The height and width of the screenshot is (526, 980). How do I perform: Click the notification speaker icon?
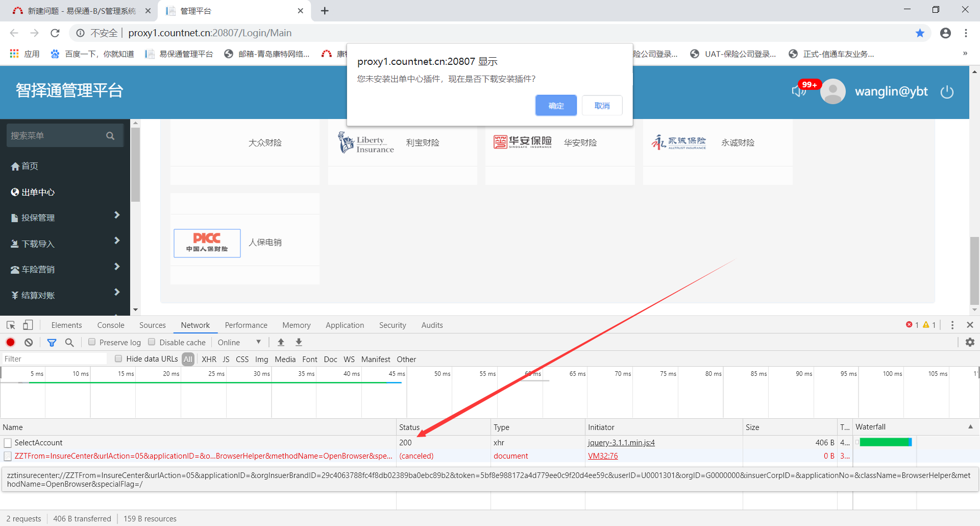(x=799, y=91)
